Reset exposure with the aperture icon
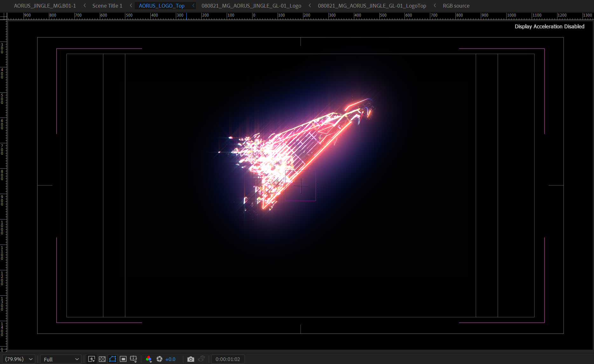The width and height of the screenshot is (594, 364). click(159, 359)
